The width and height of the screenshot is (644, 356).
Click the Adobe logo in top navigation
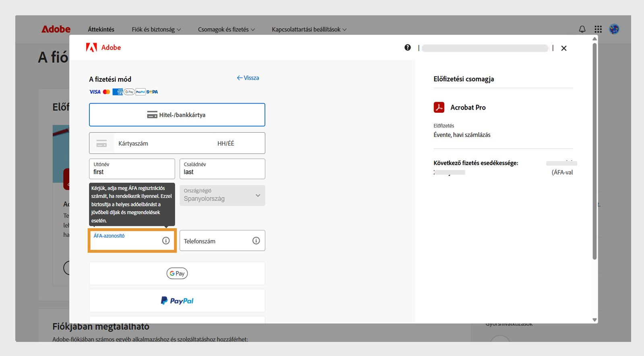(56, 29)
